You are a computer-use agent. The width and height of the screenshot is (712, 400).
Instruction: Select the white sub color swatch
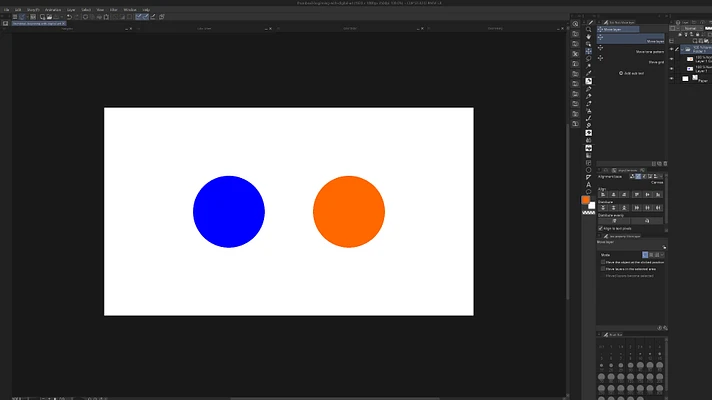click(592, 206)
